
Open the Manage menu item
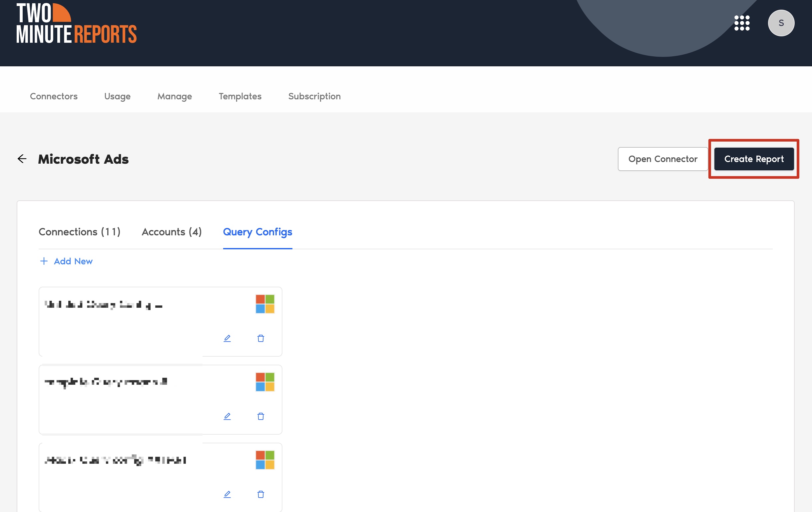175,96
